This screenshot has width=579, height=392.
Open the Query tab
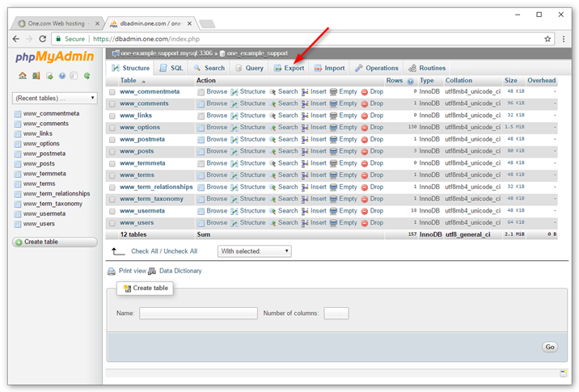(x=249, y=68)
